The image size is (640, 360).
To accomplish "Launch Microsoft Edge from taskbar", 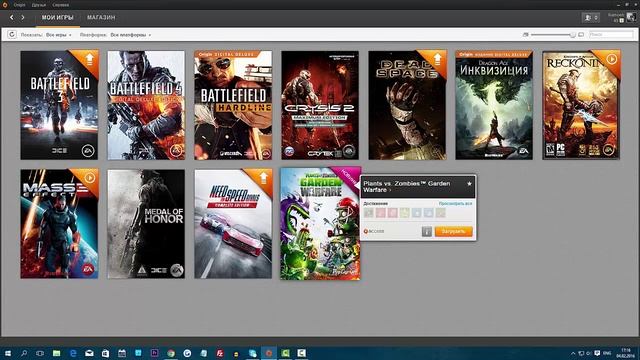I will point(73,353).
